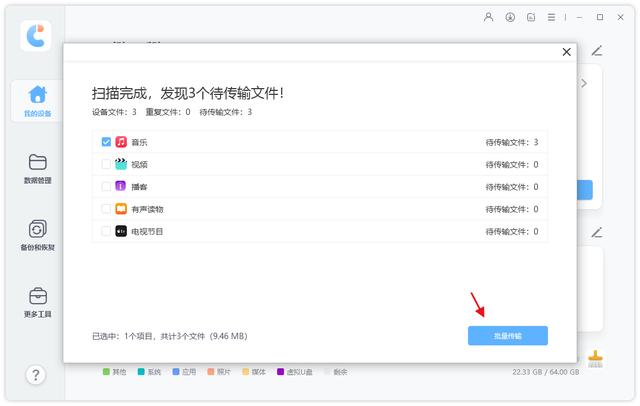Viewport: 640px width, 406px height.
Task: Open the feedback note icon in title bar
Action: click(531, 17)
